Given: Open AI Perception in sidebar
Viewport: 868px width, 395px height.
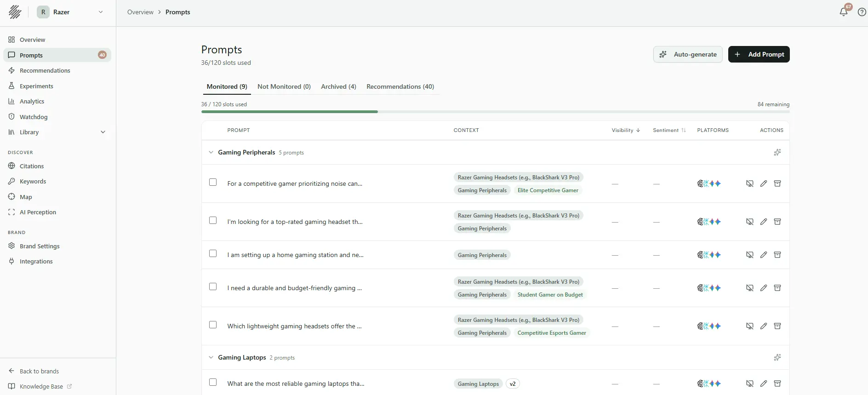Looking at the screenshot, I should coord(57,212).
